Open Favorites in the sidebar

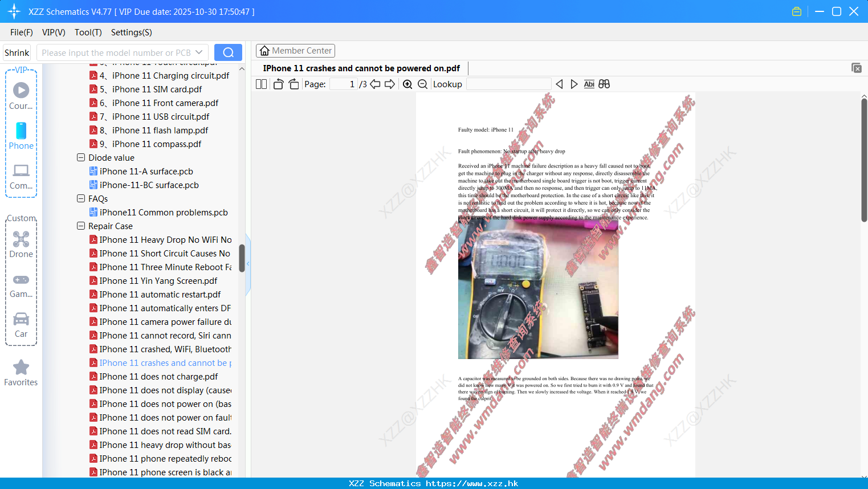[x=21, y=373]
